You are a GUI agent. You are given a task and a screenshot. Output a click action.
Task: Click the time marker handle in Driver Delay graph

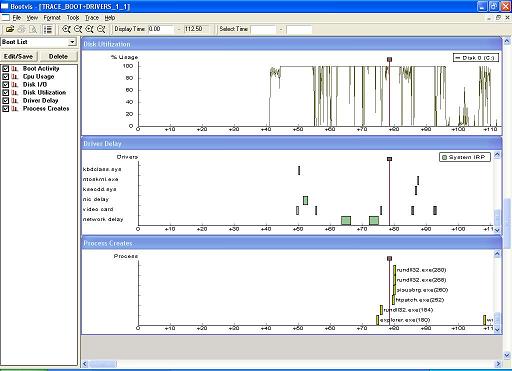click(389, 159)
